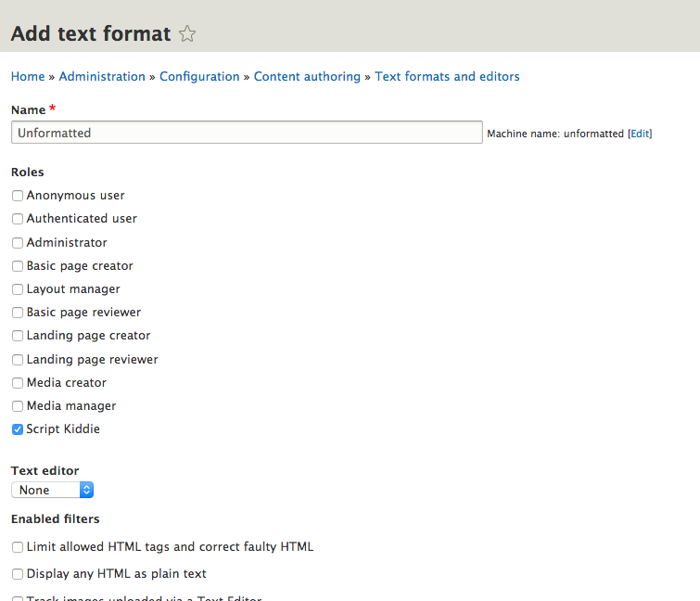Viewport: 700px width, 601px height.
Task: Go to Home breadcrumb link
Action: click(28, 76)
